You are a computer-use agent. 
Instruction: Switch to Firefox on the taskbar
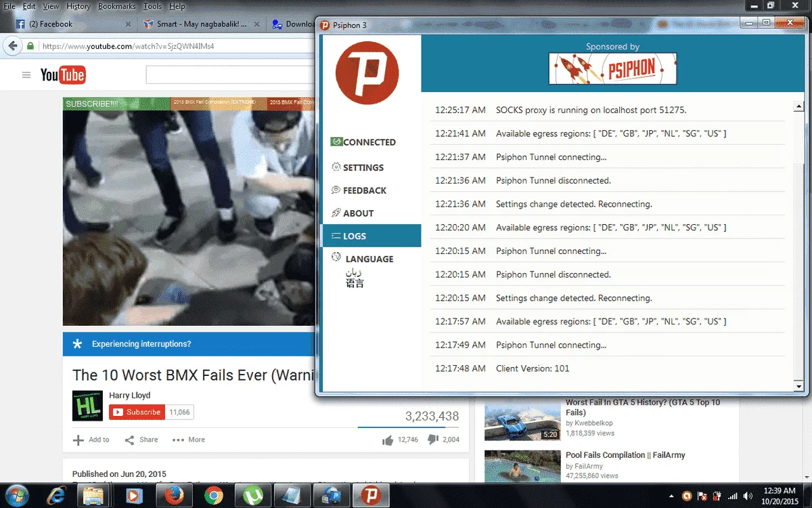[174, 496]
